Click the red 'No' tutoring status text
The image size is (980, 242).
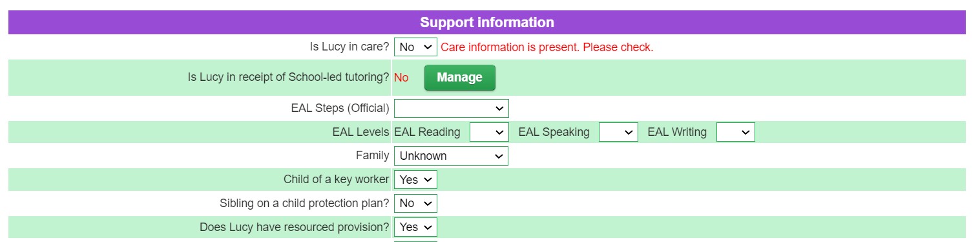coord(401,78)
